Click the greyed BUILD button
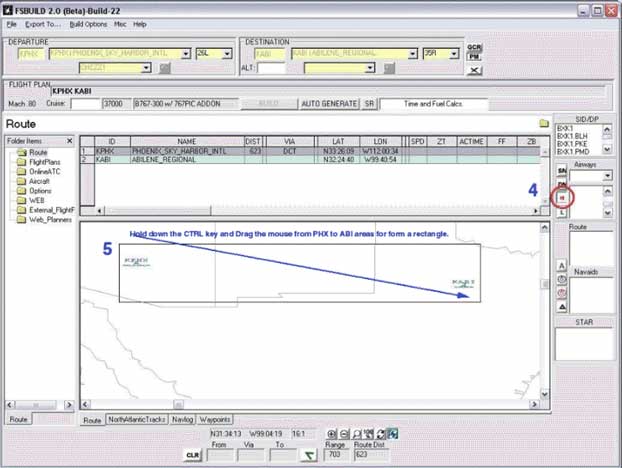The height and width of the screenshot is (468, 622). (269, 104)
